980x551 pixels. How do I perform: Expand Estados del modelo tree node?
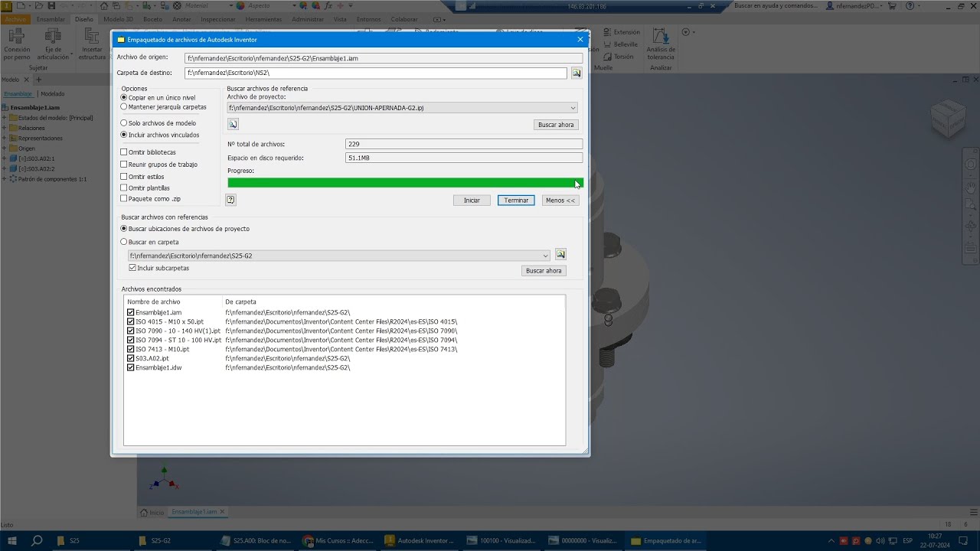click(5, 118)
